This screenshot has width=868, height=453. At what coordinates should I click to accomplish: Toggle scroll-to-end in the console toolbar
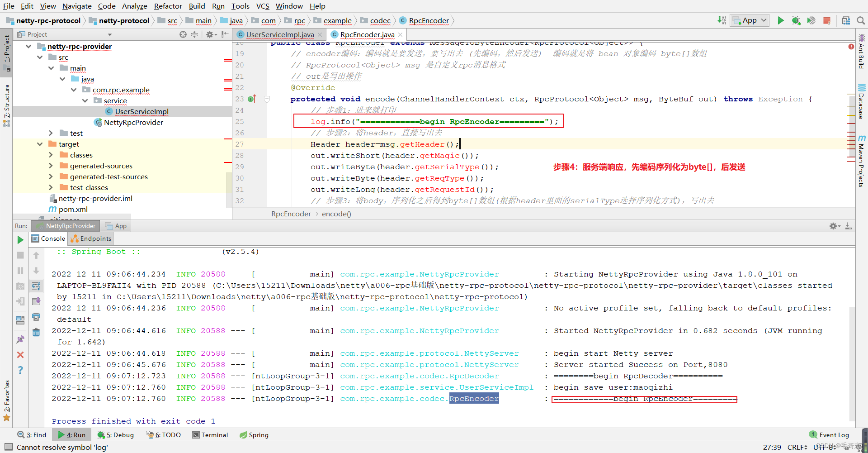coord(36,301)
